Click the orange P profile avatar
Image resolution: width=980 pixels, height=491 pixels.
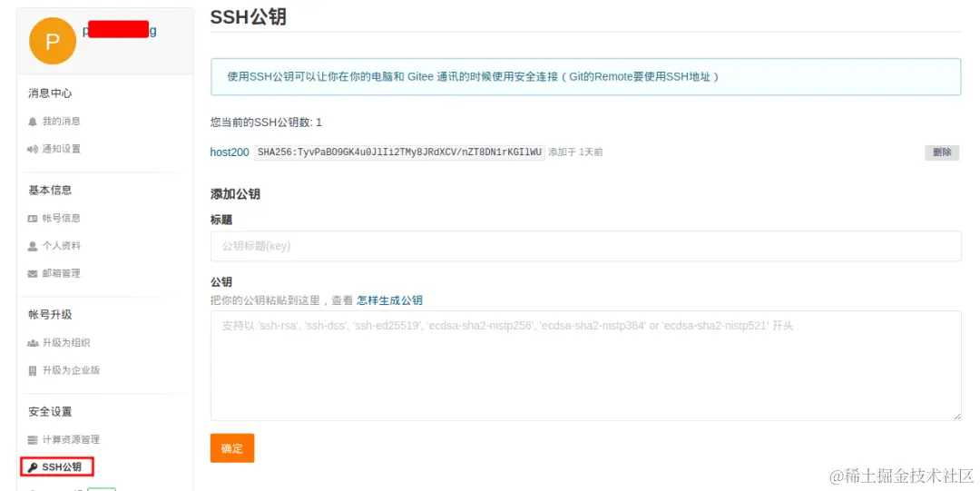coord(53,41)
